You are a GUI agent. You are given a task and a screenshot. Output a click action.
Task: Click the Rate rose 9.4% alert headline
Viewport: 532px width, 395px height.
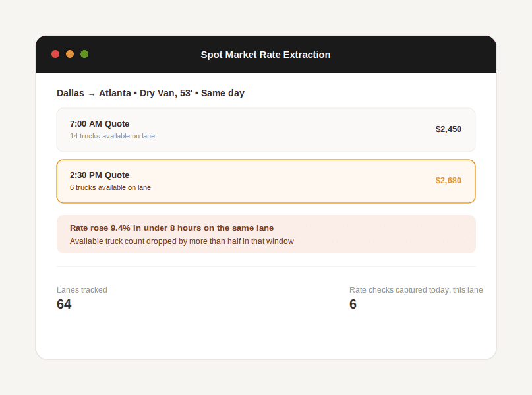tap(171, 228)
